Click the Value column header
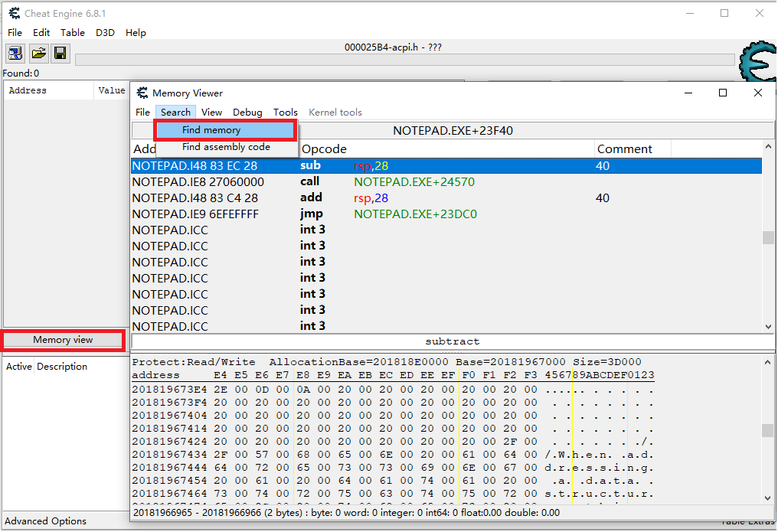Image resolution: width=778 pixels, height=532 pixels. (x=112, y=91)
